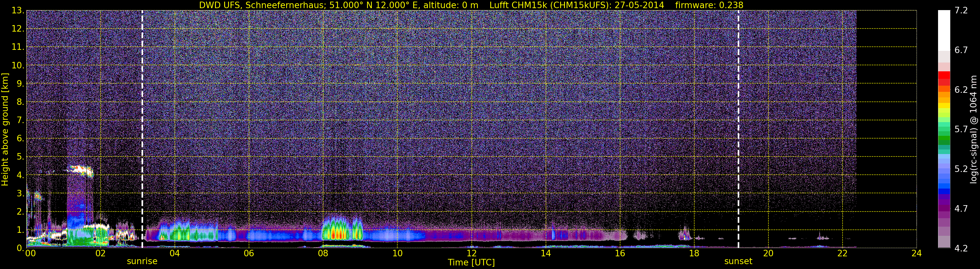
Task: Pick the bright red band on the colorbar
Action: click(x=944, y=75)
